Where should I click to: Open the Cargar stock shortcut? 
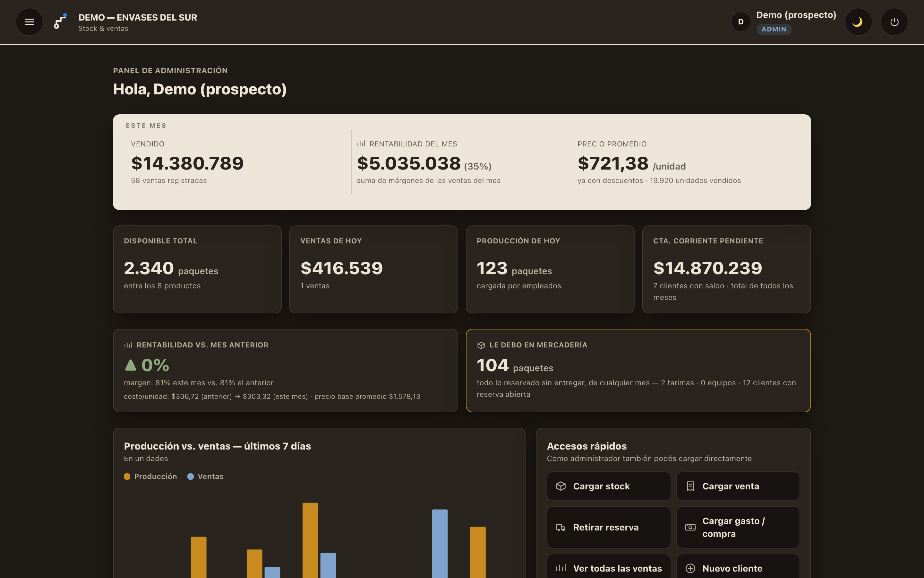(x=609, y=486)
